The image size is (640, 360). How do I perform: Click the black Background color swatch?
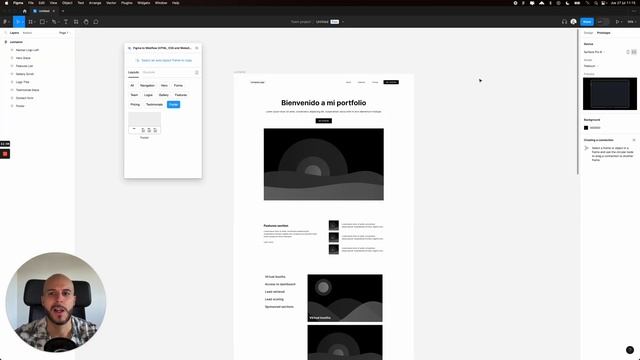[x=586, y=128]
